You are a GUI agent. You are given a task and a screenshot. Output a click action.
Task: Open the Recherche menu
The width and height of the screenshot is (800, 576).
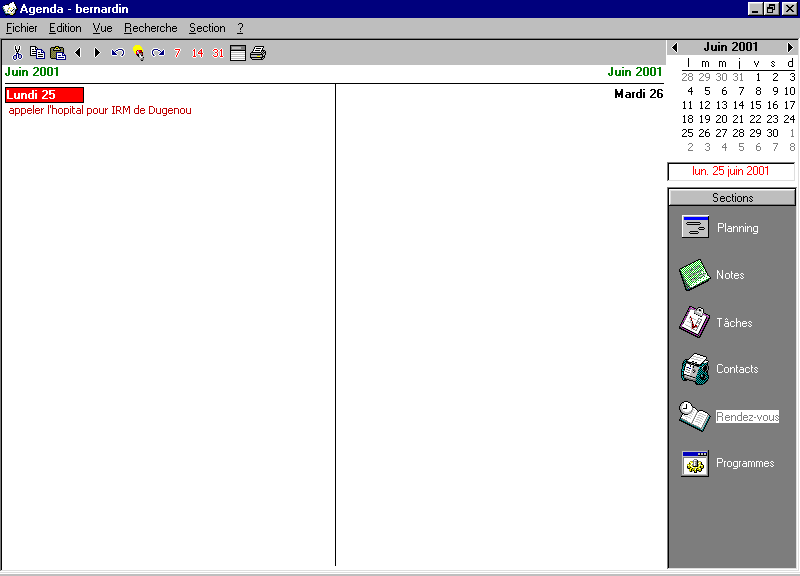(x=151, y=28)
